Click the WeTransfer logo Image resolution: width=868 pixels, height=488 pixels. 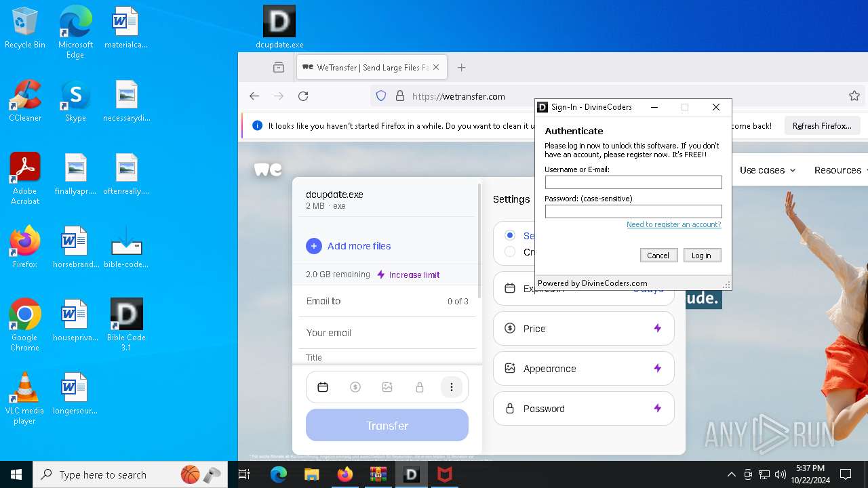268,169
